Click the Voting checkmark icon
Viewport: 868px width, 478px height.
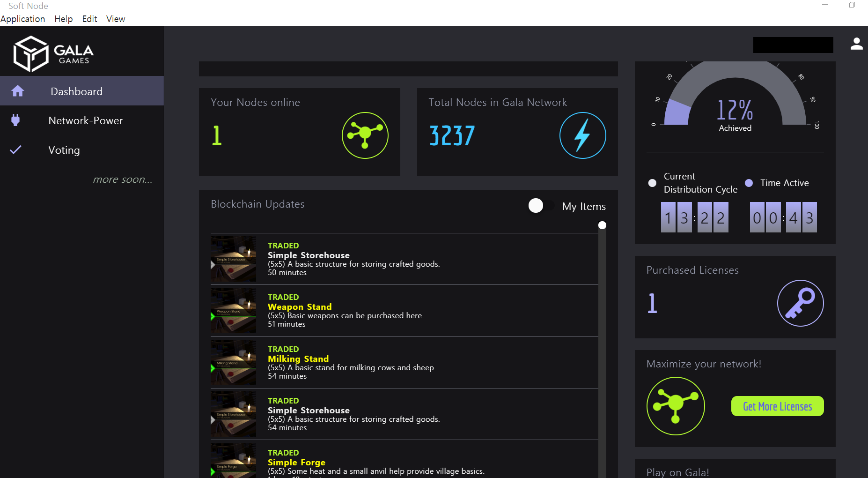coord(15,150)
